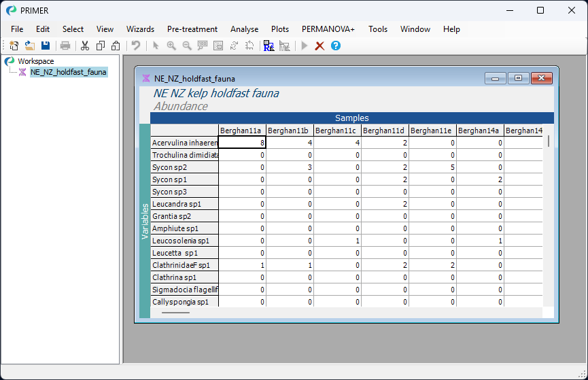
Task: Cut selection using the scissors icon
Action: [x=85, y=46]
